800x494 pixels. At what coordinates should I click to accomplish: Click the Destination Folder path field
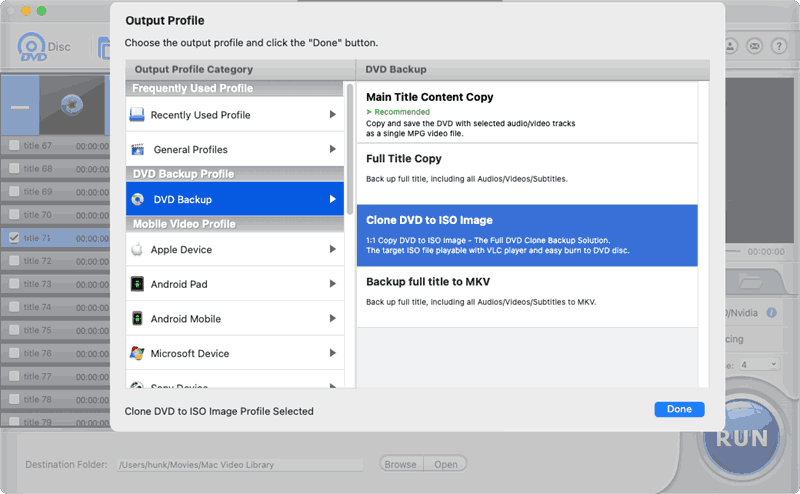[240, 465]
